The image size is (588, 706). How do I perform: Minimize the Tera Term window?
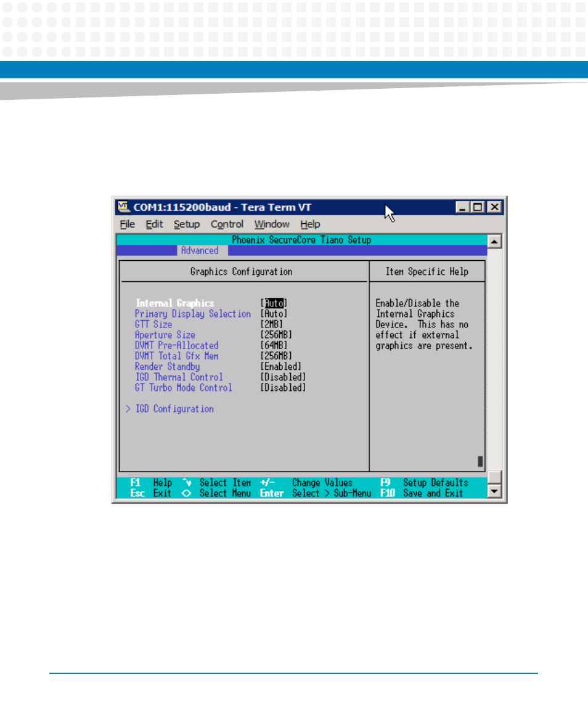tap(462, 207)
